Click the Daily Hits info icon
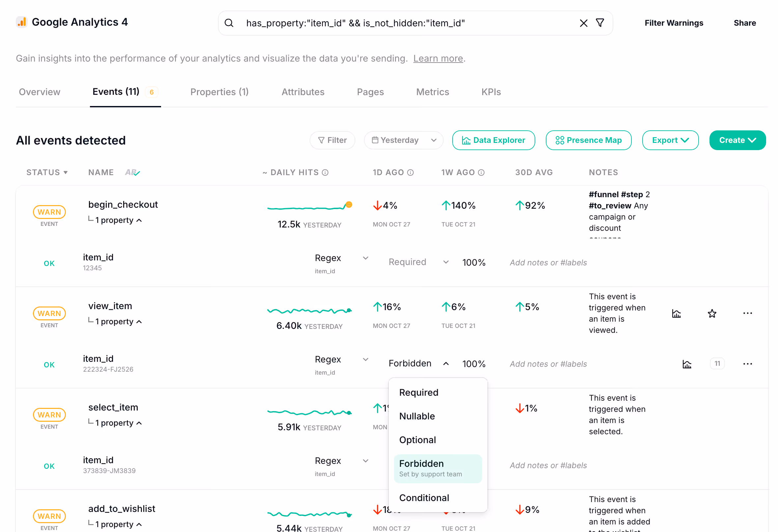This screenshot has width=778, height=532. click(x=325, y=172)
